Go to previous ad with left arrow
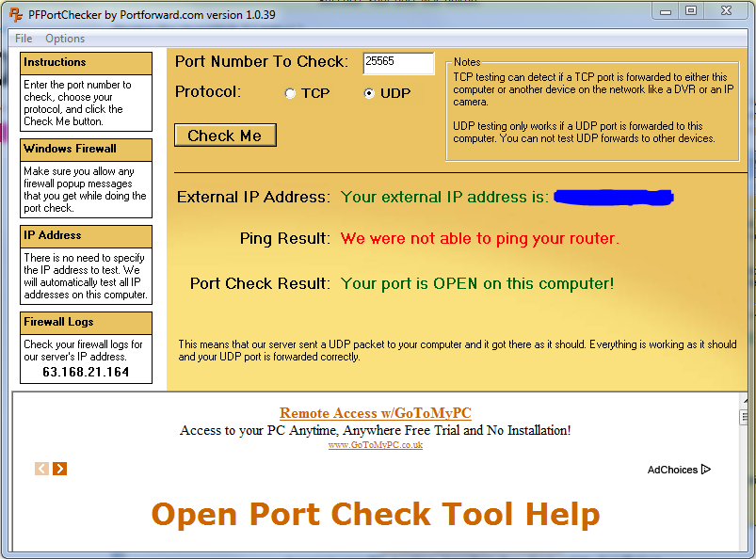756x559 pixels. tap(42, 469)
